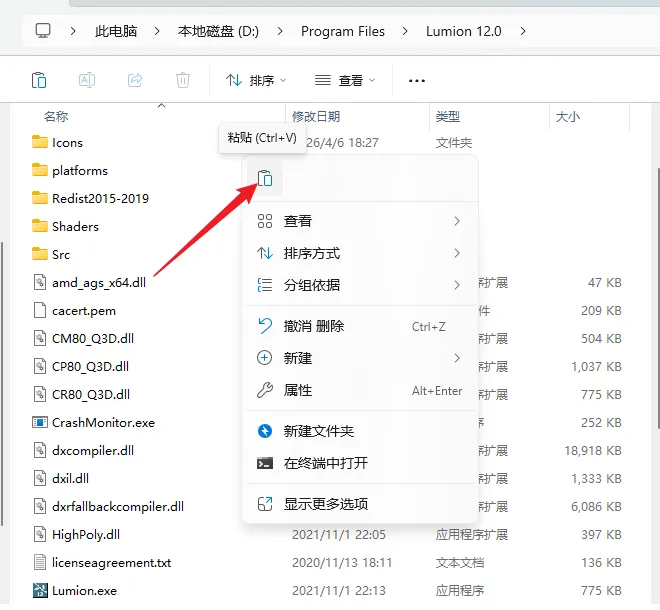Expand the chevron after Lumion 12.0
Image resolution: width=660 pixels, height=610 pixels.
coord(523,31)
